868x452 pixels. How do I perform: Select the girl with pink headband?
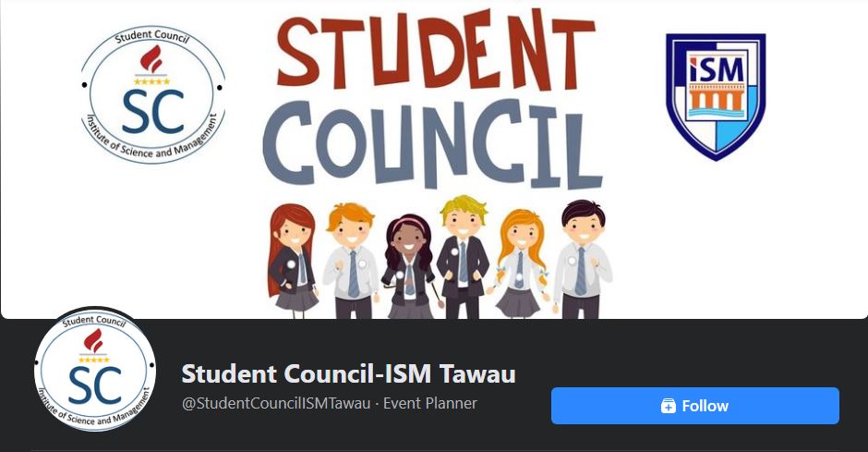pyautogui.click(x=409, y=266)
